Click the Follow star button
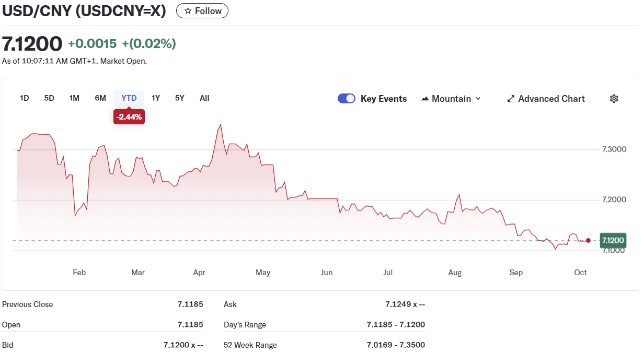This screenshot has width=644, height=353. [x=202, y=11]
